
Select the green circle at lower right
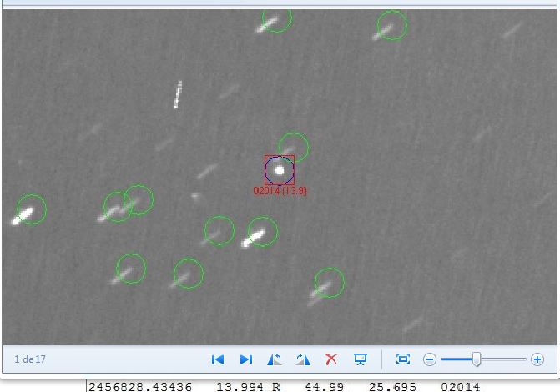(330, 282)
